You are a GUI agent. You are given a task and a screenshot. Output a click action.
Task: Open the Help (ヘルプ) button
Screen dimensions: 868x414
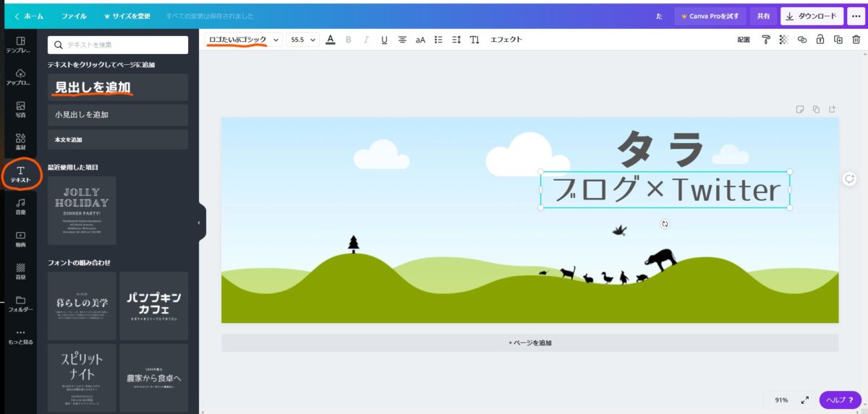(x=840, y=400)
